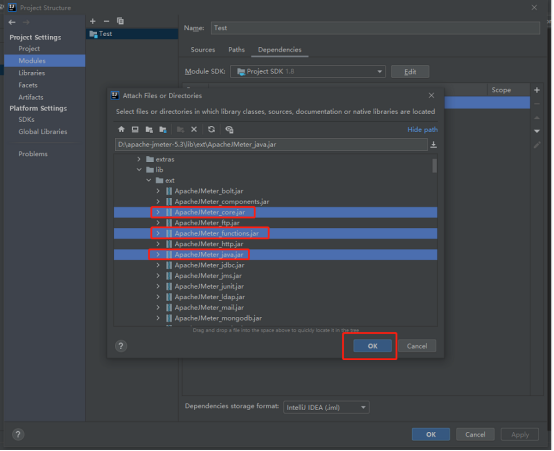The image size is (554, 451).
Task: Go to home directory in file chooser
Action: (121, 129)
